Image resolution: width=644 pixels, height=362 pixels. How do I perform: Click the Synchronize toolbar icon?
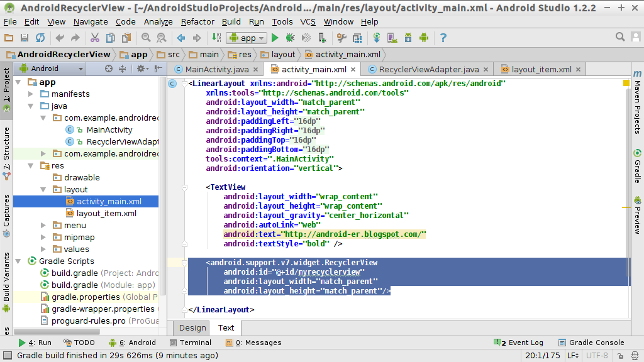click(40, 38)
